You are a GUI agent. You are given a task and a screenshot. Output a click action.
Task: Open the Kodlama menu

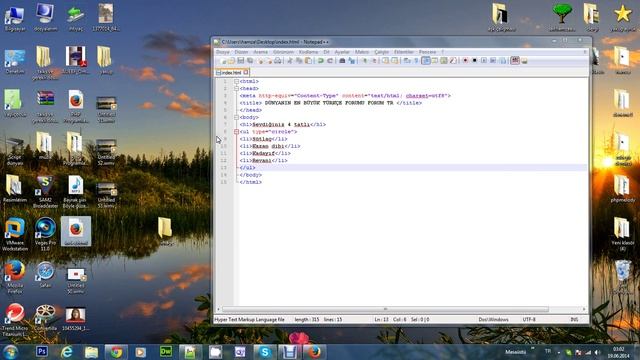click(308, 52)
